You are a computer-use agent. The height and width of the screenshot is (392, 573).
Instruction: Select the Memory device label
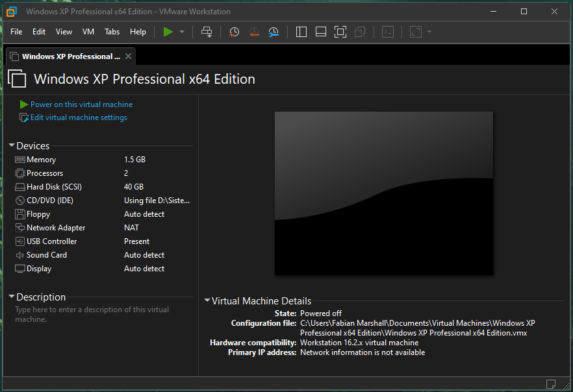pos(42,160)
